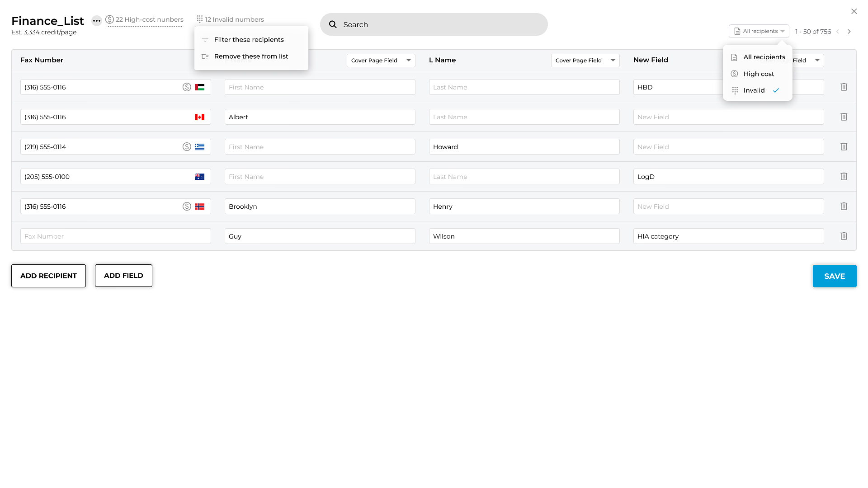Select Remove these from list option
The width and height of the screenshot is (868, 488).
click(251, 56)
